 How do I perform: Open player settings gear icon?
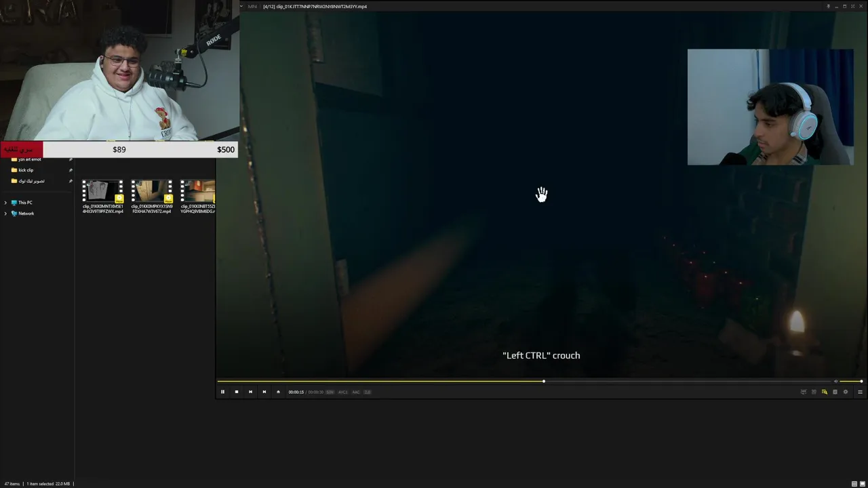pos(845,392)
